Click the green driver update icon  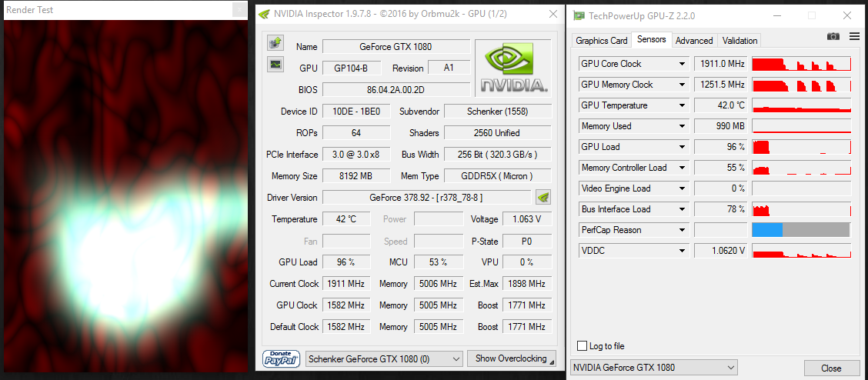click(x=543, y=197)
